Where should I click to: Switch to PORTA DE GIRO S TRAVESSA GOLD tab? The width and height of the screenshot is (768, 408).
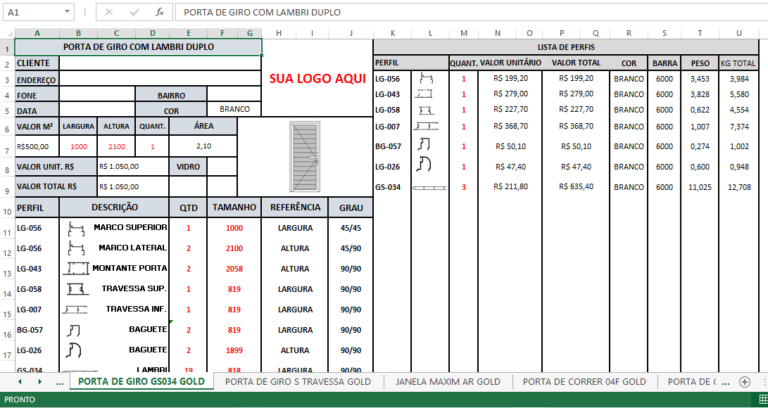tap(298, 382)
